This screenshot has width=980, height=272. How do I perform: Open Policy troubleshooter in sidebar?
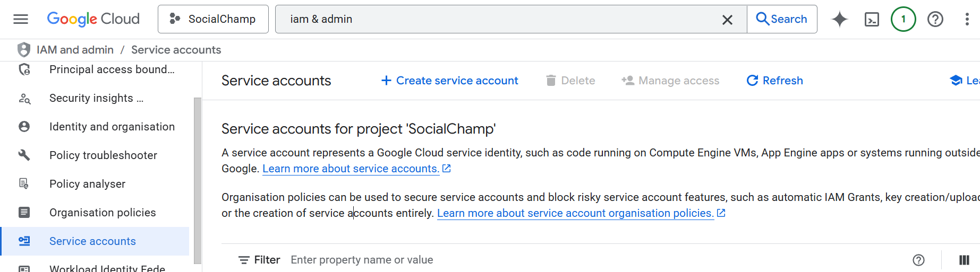pos(103,155)
